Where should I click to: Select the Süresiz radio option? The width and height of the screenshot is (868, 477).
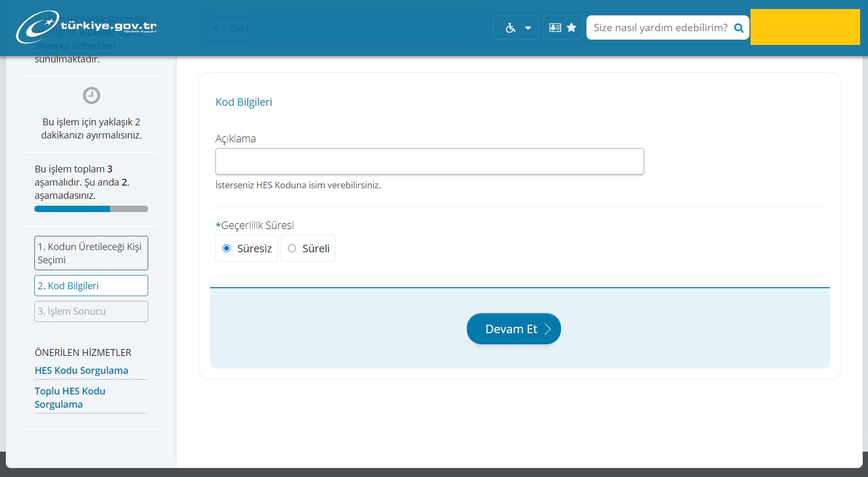[227, 249]
